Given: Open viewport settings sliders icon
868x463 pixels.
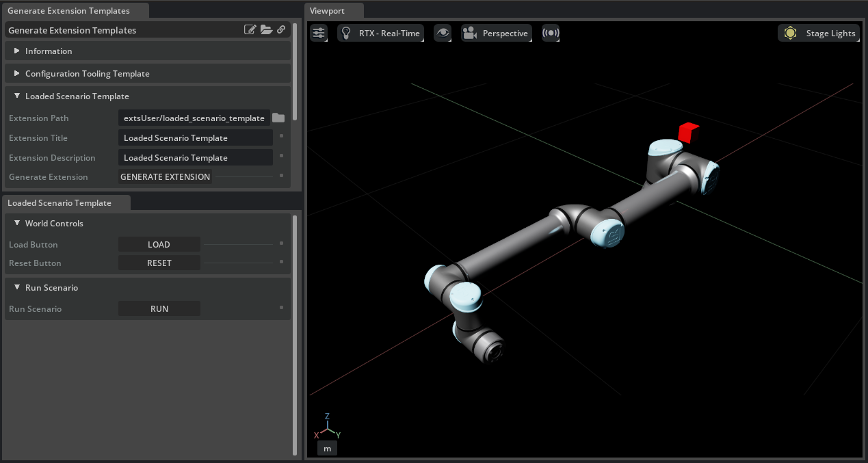Looking at the screenshot, I should 319,33.
